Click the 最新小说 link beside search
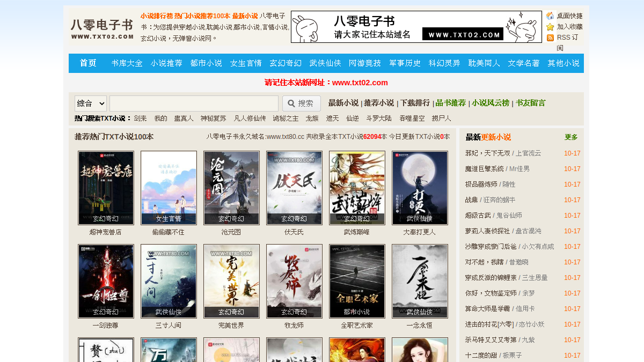 coord(343,103)
